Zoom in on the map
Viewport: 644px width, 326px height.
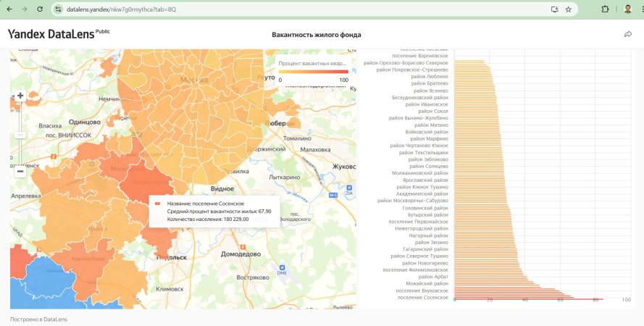click(20, 96)
